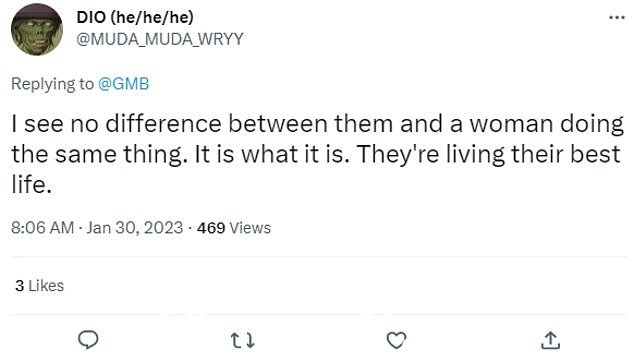Open the @GMB mention link
Image resolution: width=634 pixels, height=361 pixels.
[123, 84]
